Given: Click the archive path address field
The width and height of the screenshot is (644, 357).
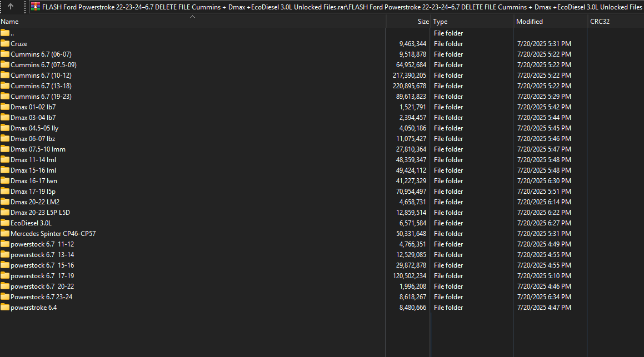Looking at the screenshot, I should point(336,7).
